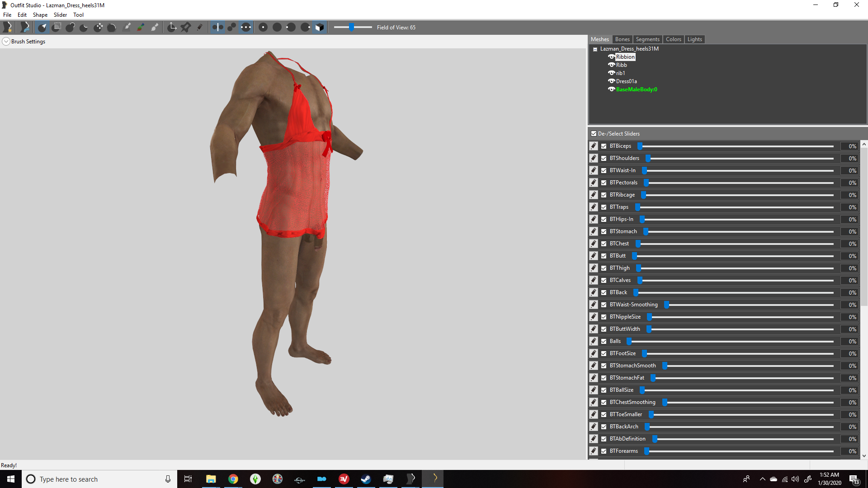Click pencil edit icon for Balls slider

coord(594,341)
